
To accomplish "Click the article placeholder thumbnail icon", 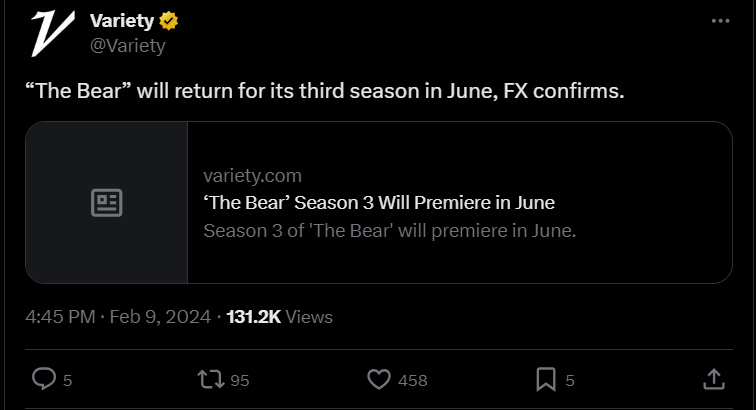I will click(106, 203).
